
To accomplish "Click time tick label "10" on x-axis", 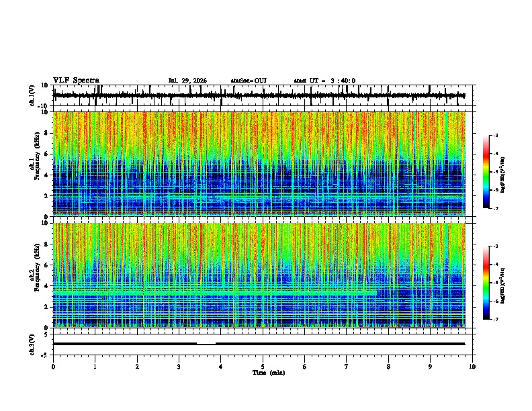I will pos(472,367).
